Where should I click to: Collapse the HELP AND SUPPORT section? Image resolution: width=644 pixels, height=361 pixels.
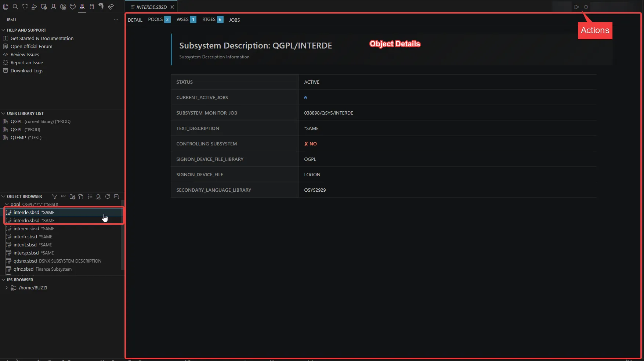coord(4,30)
